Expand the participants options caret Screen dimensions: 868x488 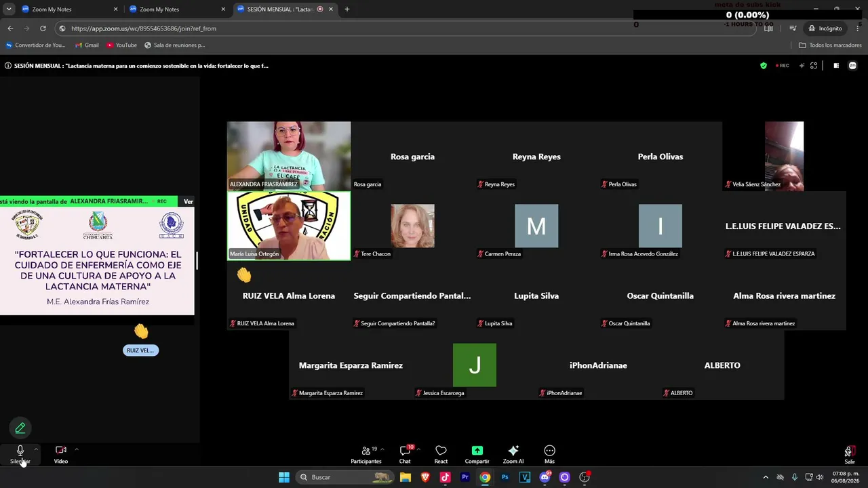pos(382,449)
